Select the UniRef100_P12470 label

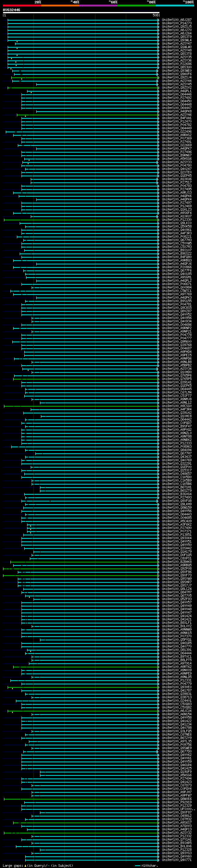click(176, 121)
